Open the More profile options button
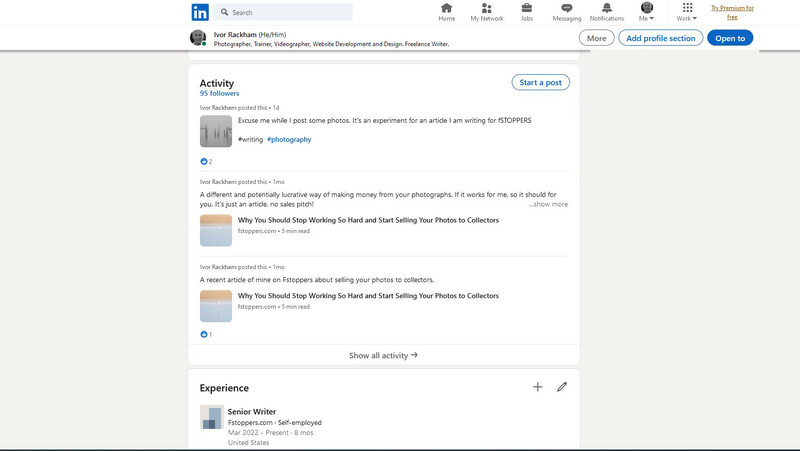Screen dimensions: 800x451 pos(596,38)
